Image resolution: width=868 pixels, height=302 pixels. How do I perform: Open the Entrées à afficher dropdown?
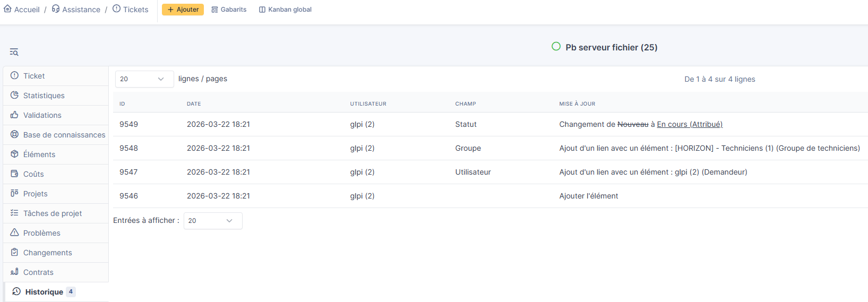pyautogui.click(x=212, y=221)
